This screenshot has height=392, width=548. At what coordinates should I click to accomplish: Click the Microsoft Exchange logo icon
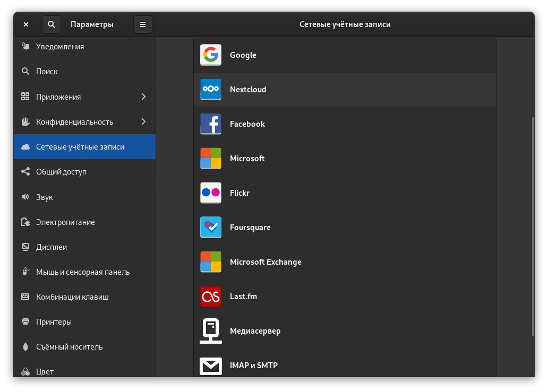(x=210, y=262)
